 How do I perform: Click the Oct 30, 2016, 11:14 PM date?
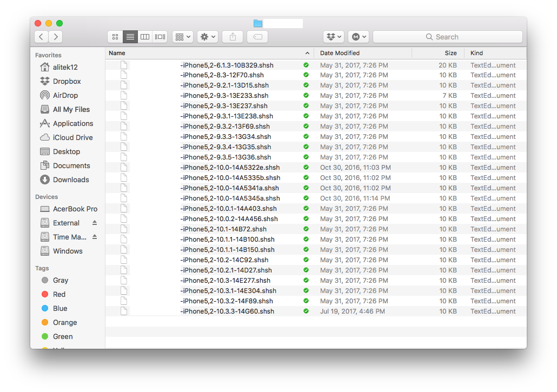[355, 198]
